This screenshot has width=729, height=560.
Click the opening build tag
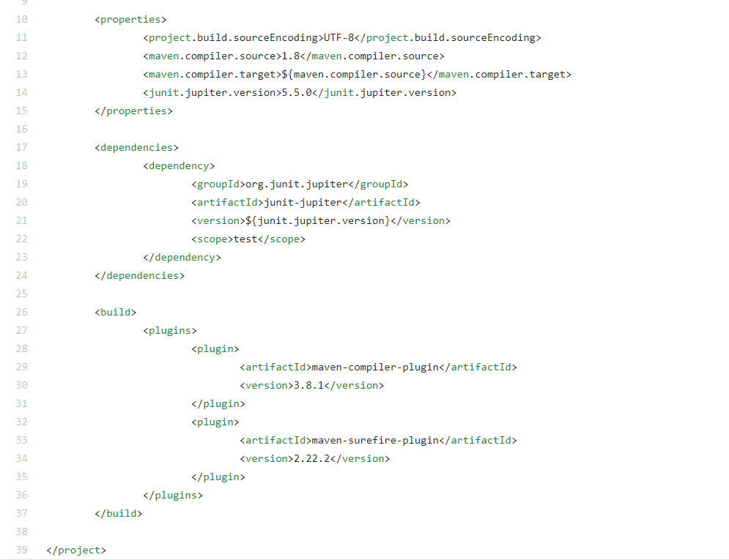[115, 312]
